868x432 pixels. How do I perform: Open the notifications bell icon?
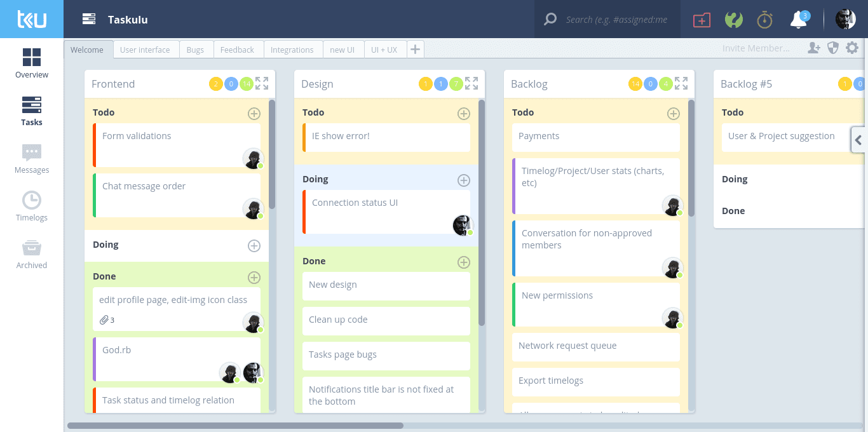[x=799, y=19]
